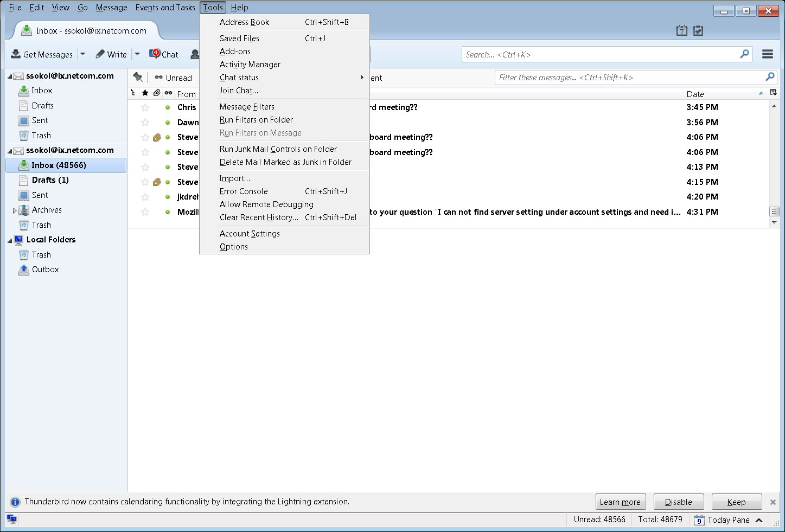Image resolution: width=785 pixels, height=532 pixels.
Task: Star the message from jkdreh
Action: point(145,197)
